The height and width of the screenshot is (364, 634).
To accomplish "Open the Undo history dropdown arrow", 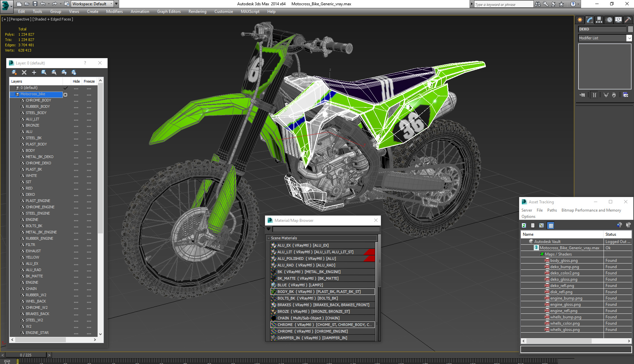I will pyautogui.click(x=49, y=4).
